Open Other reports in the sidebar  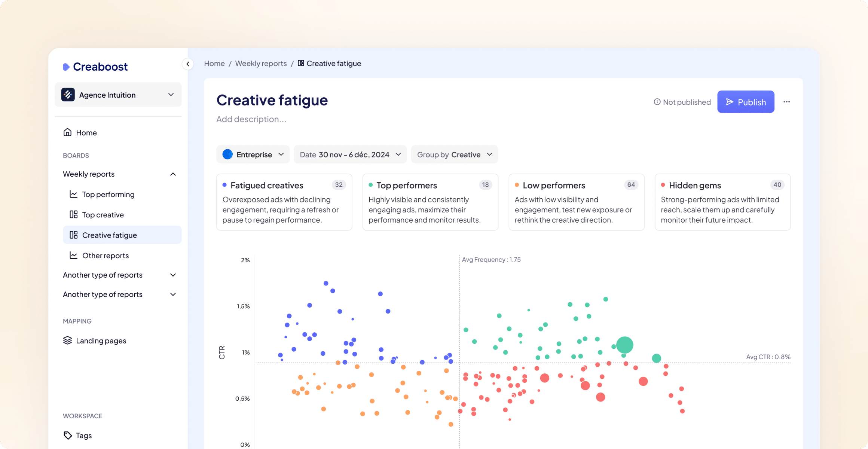122,255
